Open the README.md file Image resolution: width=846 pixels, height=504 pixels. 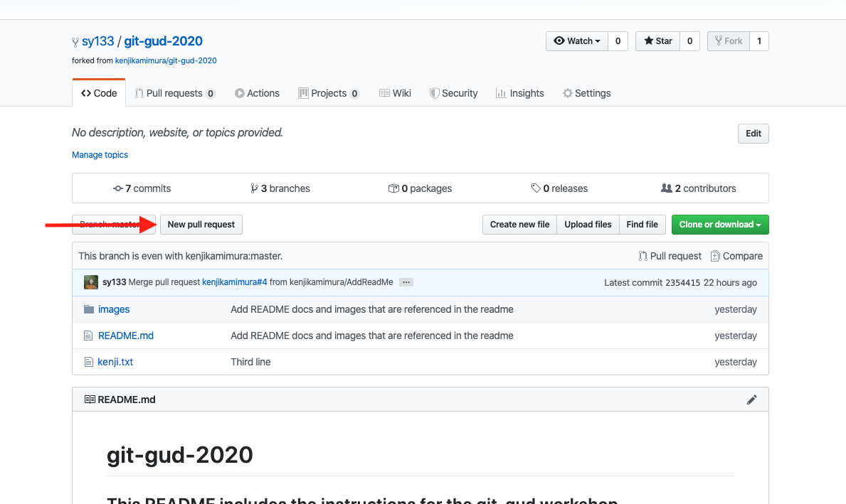tap(126, 336)
